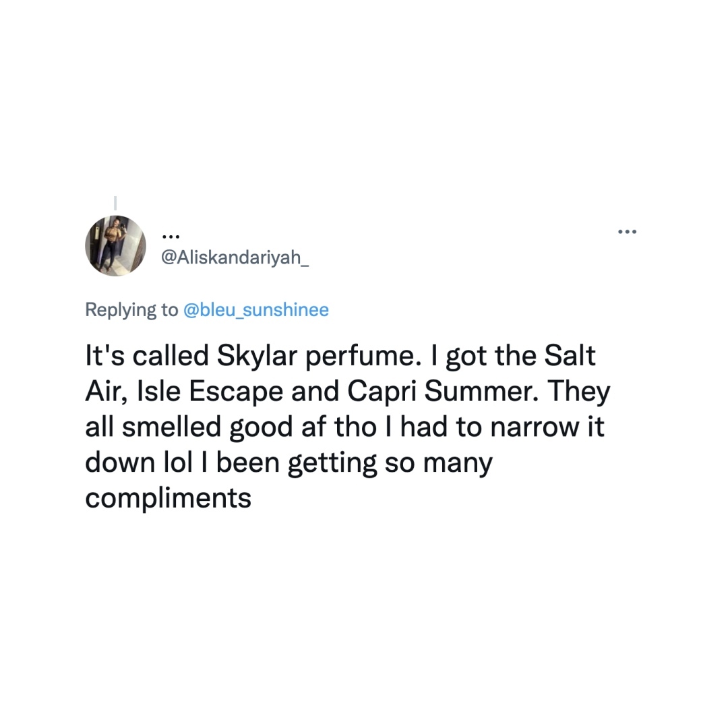
Task: Open the @bleu_sunshinee mention link
Action: coord(256,310)
